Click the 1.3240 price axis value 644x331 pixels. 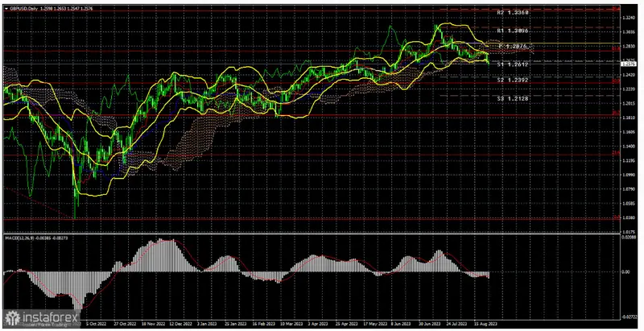point(629,18)
